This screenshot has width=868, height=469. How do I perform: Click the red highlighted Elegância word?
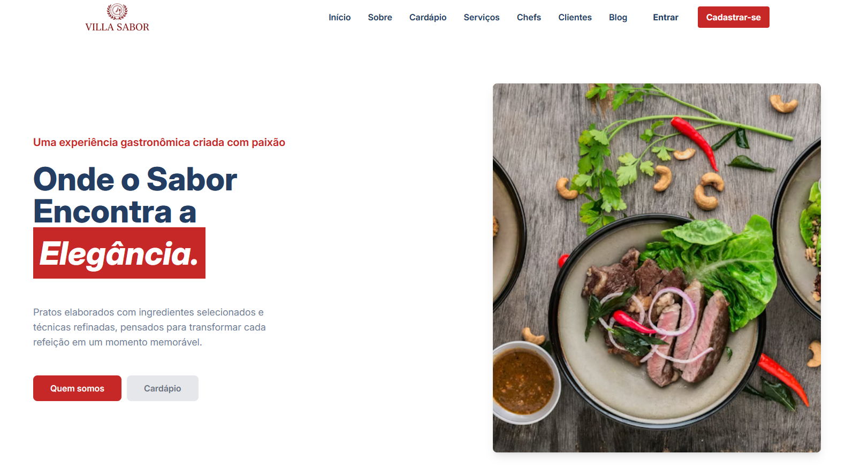click(x=119, y=253)
